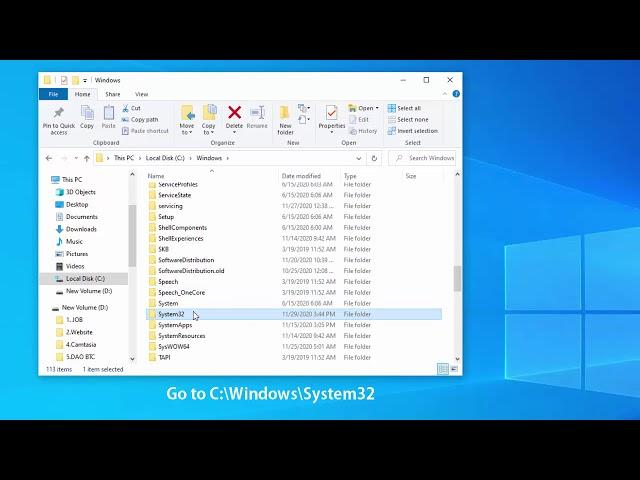640x480 pixels.
Task: Click the red Delete icon
Action: (234, 113)
